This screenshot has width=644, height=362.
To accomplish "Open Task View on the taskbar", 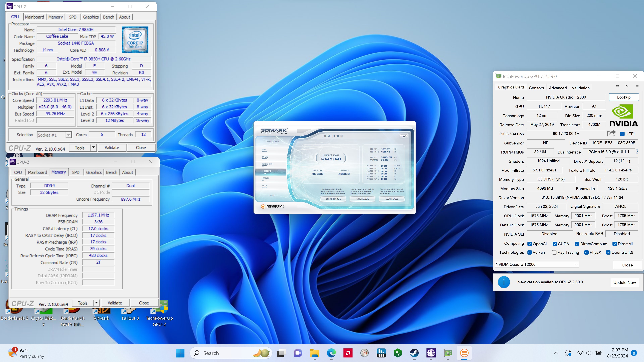I will click(281, 353).
